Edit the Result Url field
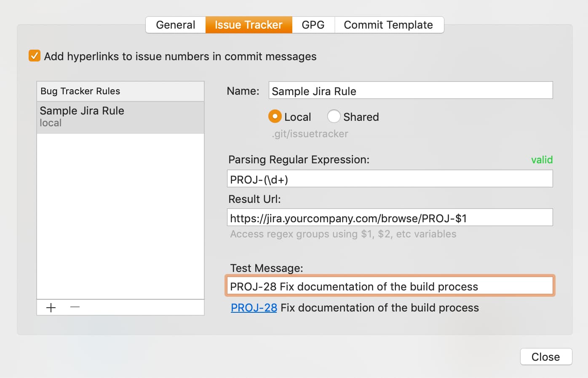The image size is (588, 378). point(390,218)
